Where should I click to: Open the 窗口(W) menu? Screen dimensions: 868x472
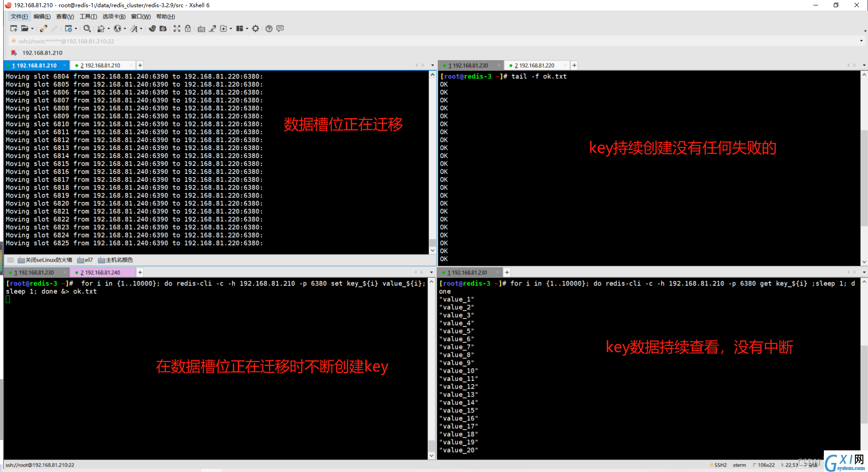tap(141, 17)
